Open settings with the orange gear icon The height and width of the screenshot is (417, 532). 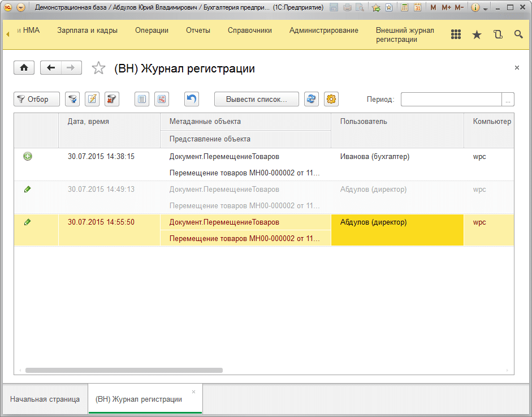pyautogui.click(x=331, y=99)
